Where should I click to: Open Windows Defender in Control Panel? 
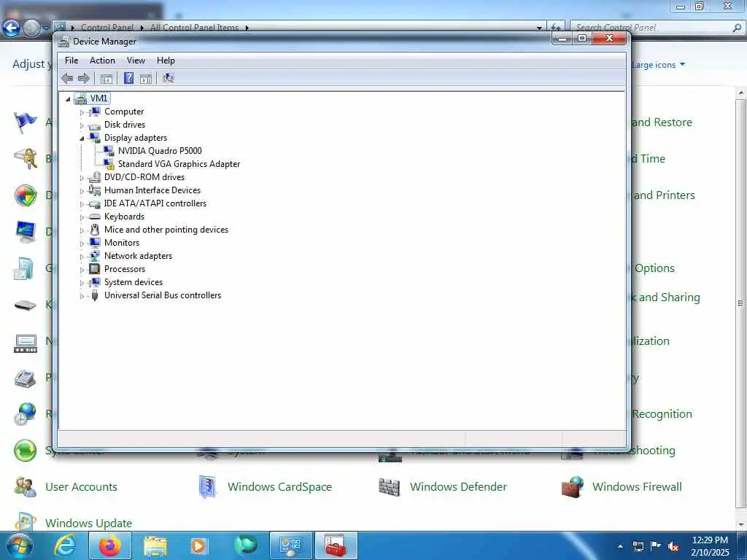pyautogui.click(x=458, y=486)
